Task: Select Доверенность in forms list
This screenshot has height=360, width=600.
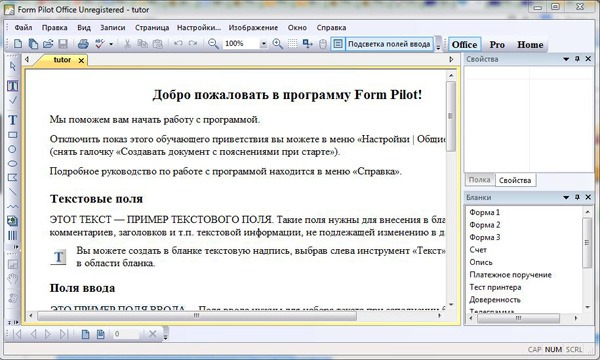Action: [495, 300]
